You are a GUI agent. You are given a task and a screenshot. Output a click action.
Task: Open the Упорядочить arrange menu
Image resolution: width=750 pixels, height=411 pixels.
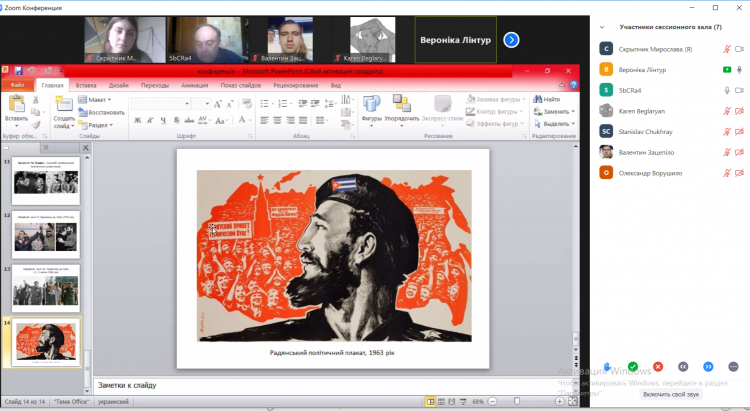pyautogui.click(x=402, y=110)
